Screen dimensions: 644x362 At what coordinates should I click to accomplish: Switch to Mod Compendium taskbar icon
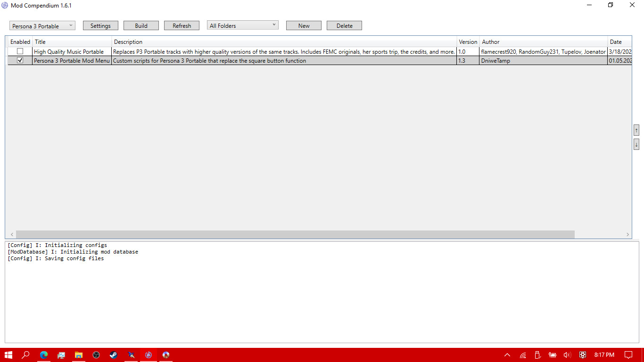[x=149, y=355]
